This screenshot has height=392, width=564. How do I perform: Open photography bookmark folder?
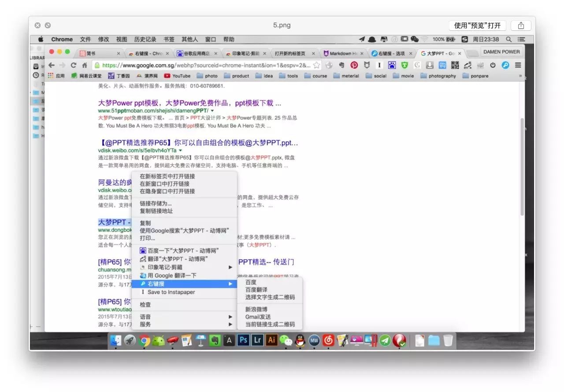point(438,76)
